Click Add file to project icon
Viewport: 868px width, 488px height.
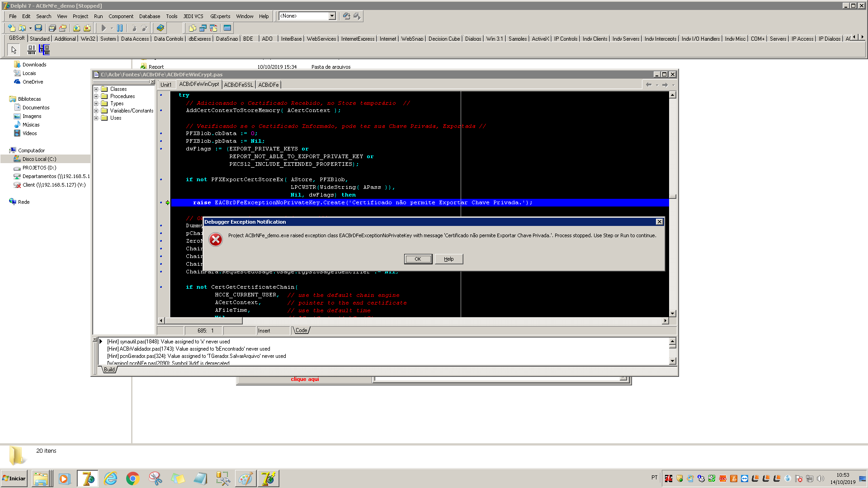coord(77,28)
